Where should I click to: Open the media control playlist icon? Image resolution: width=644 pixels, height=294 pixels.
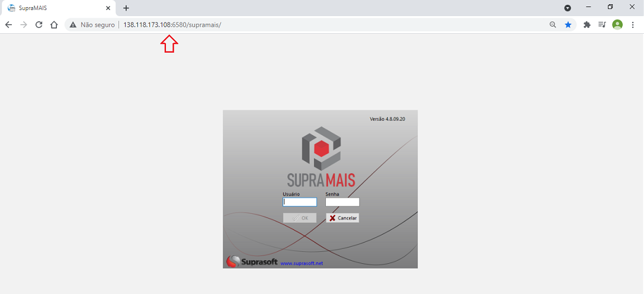coord(602,25)
